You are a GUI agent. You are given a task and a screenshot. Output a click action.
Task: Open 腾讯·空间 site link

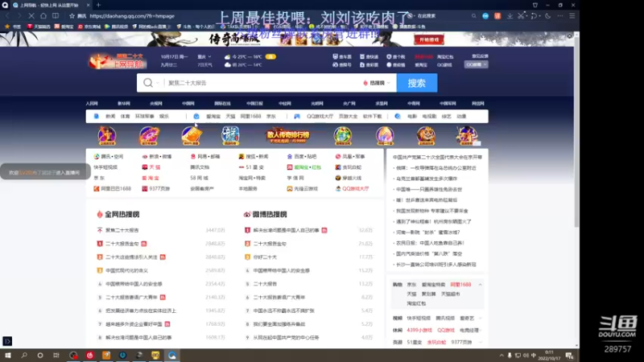tap(109, 156)
